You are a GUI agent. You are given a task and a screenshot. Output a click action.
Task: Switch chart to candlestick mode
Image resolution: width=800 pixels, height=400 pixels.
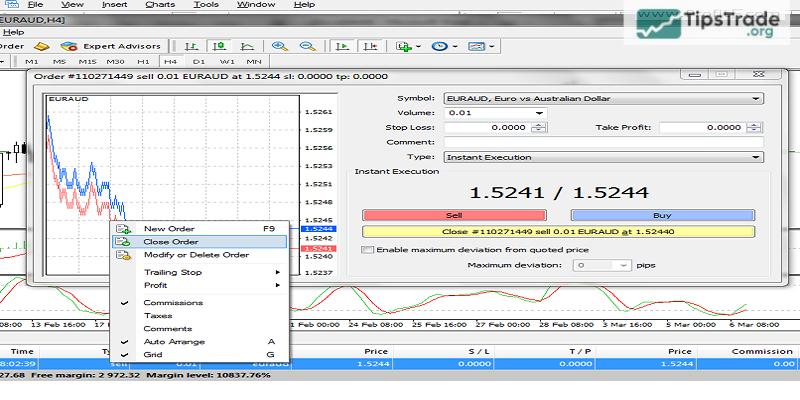[x=218, y=46]
